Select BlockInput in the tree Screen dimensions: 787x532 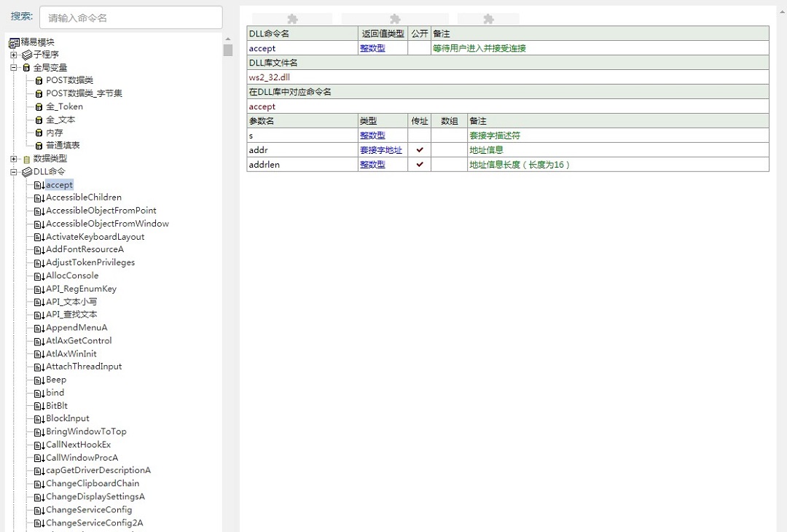coord(68,418)
